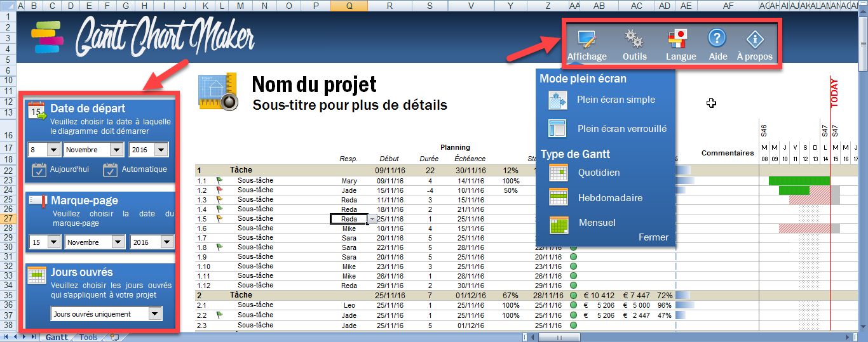Open Jours ouvrés uniquement dropdown
Screen dimensions: 868x342
[x=154, y=314]
